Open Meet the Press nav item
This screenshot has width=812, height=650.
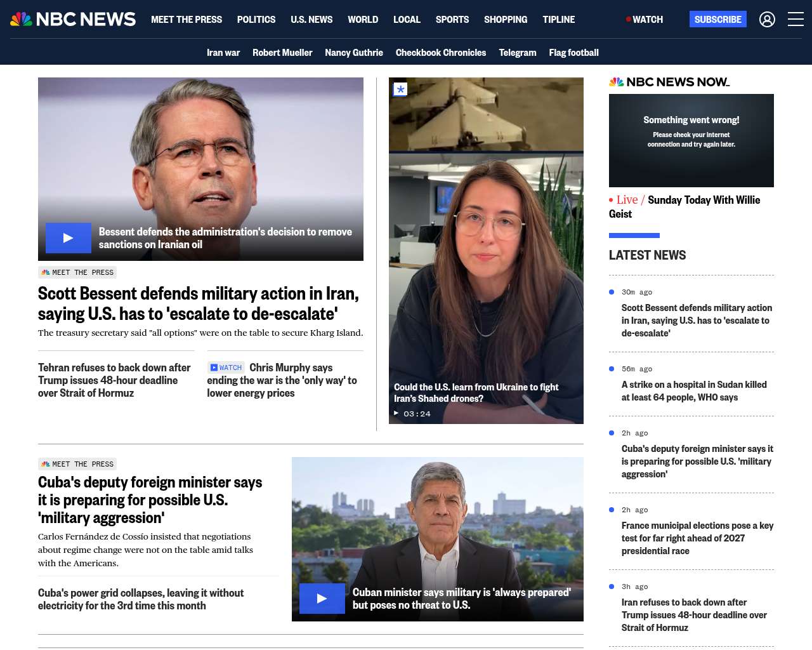187,20
